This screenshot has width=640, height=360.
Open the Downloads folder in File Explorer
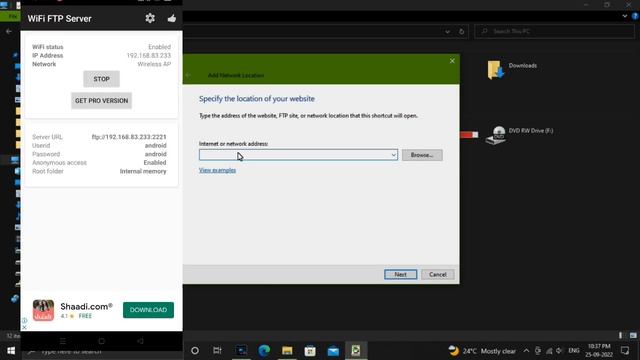pyautogui.click(x=512, y=69)
